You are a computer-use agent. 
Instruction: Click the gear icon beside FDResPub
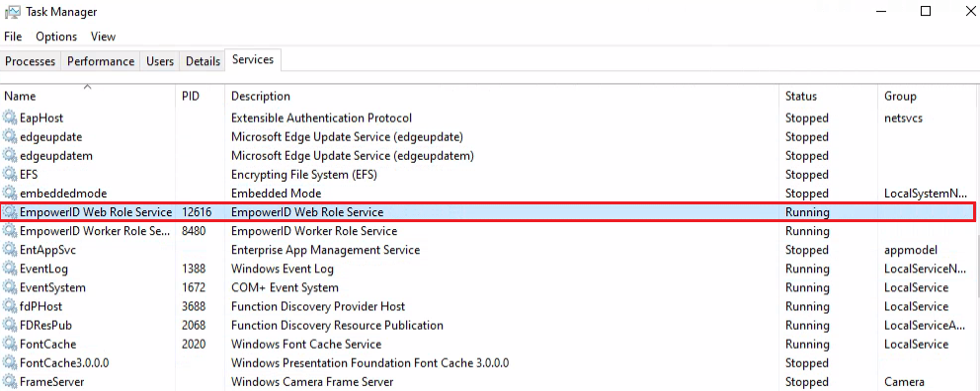pyautogui.click(x=10, y=326)
